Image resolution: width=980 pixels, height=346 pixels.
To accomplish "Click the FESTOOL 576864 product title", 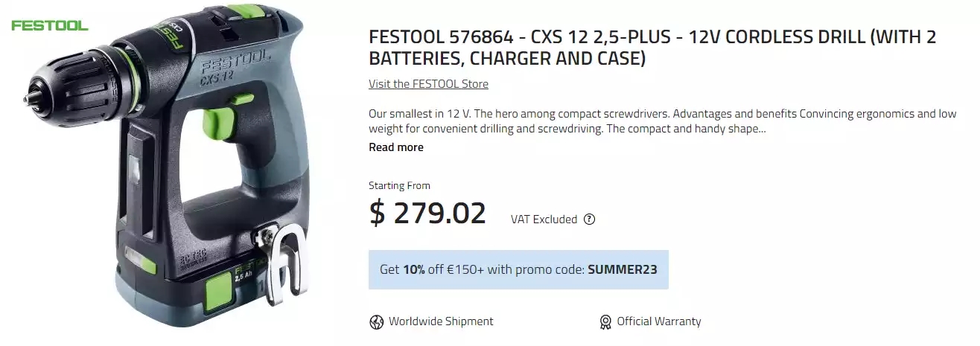I will tap(652, 48).
